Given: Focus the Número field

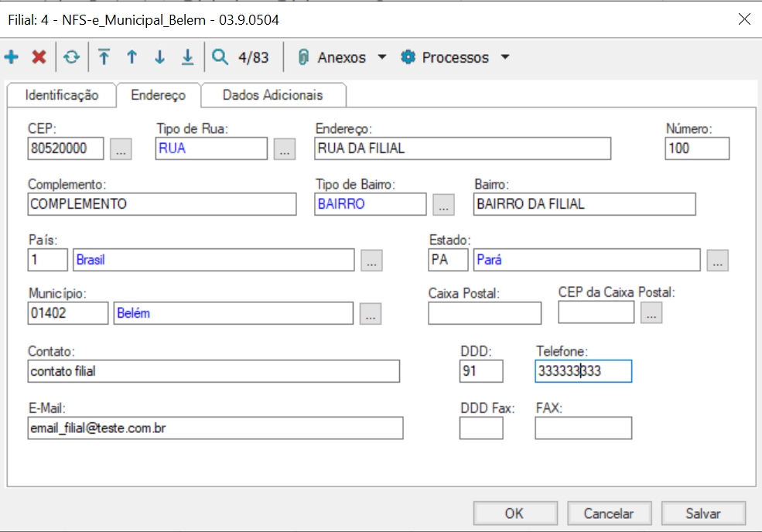Looking at the screenshot, I should [x=697, y=148].
